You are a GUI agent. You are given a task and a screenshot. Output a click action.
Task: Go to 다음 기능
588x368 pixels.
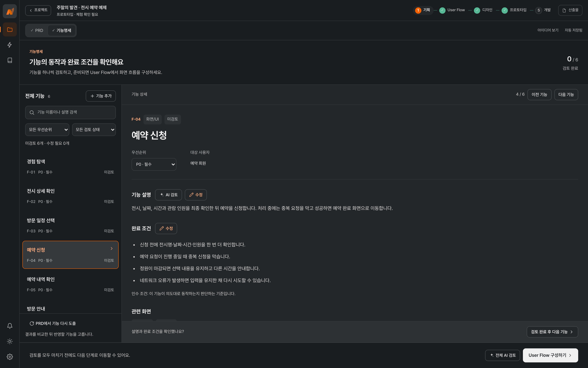point(566,94)
